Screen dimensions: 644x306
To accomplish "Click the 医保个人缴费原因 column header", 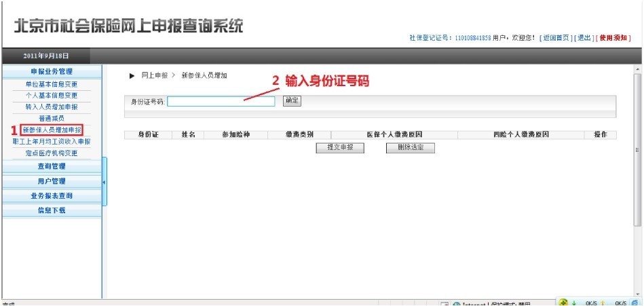I will pos(394,135).
